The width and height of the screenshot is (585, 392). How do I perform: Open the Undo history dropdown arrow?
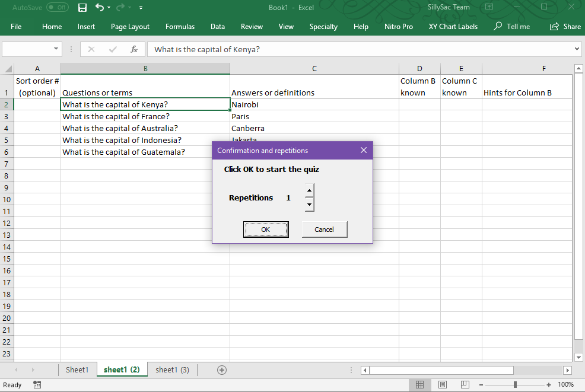pyautogui.click(x=109, y=8)
